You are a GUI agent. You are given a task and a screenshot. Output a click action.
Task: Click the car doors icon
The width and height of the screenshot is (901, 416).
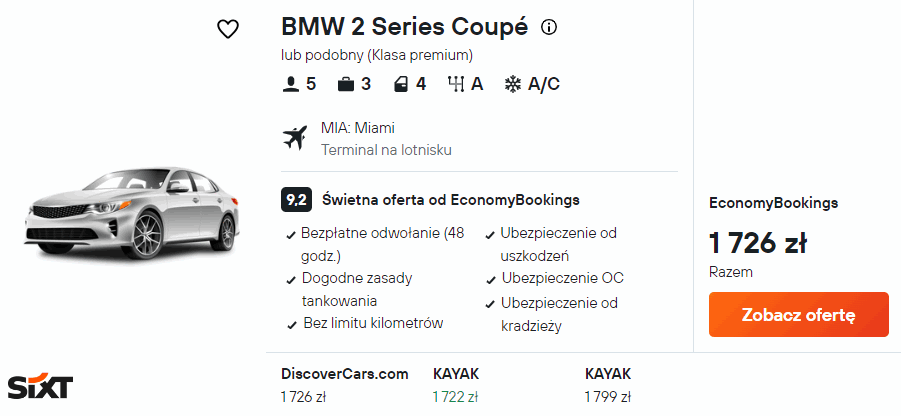[x=401, y=84]
